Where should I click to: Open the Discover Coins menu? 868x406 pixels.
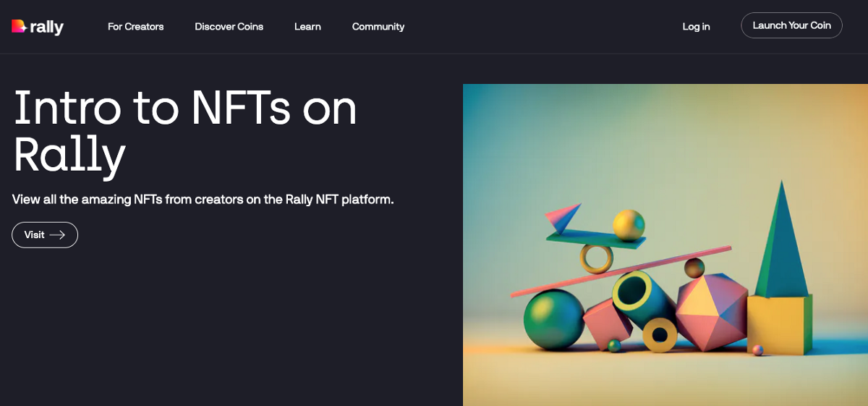229,27
